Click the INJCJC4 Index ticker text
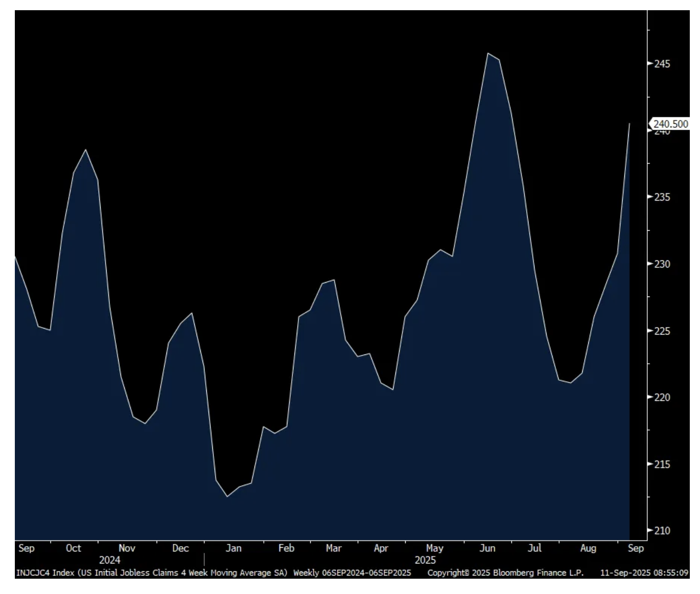 tap(45, 573)
